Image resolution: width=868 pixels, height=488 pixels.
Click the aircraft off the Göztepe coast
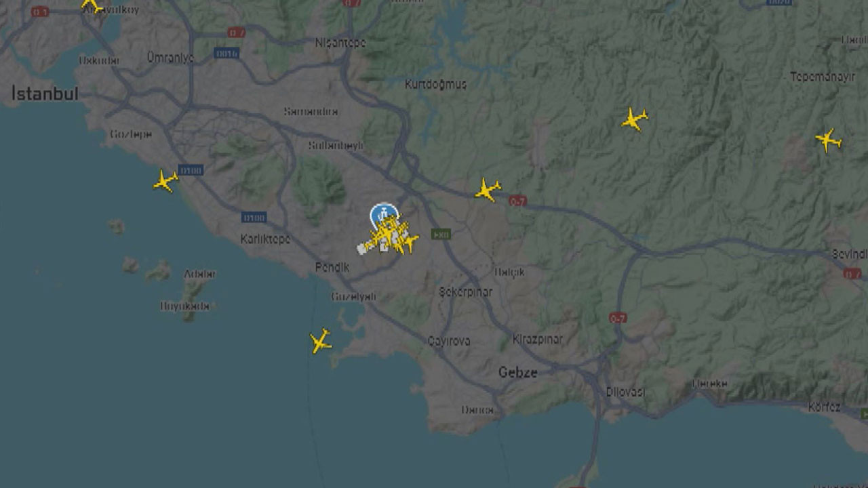tap(165, 181)
